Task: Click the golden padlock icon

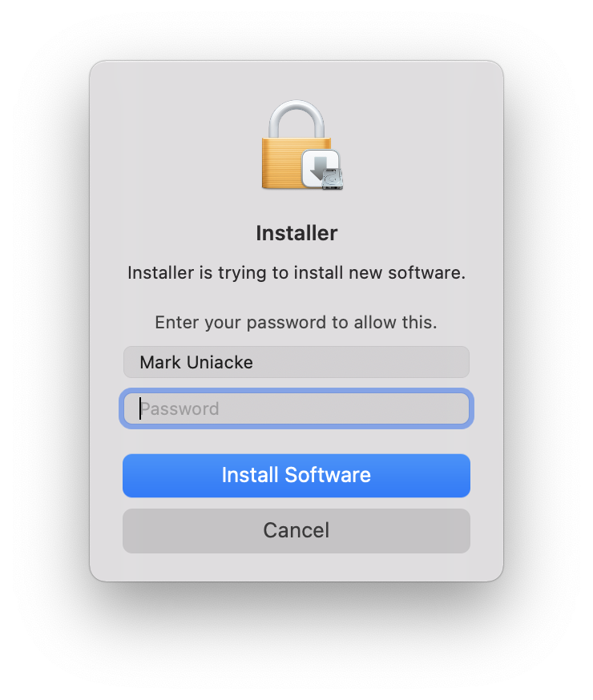Action: [x=296, y=144]
